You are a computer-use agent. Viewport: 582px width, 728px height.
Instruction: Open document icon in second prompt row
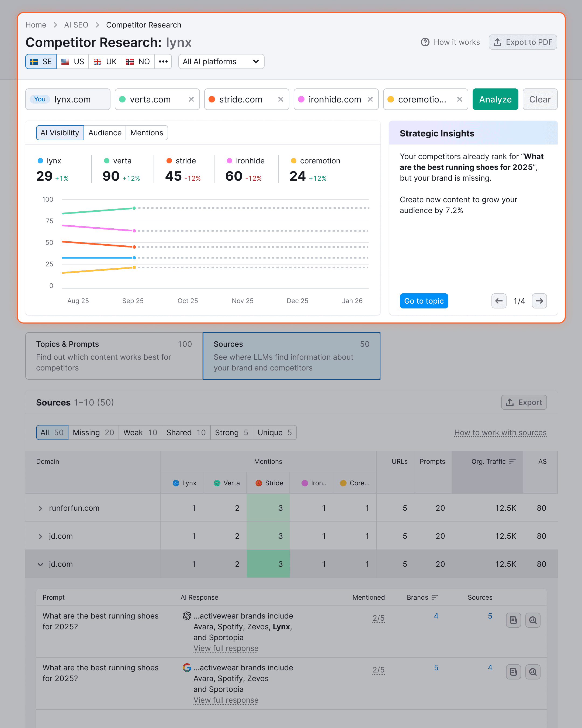[x=514, y=672]
